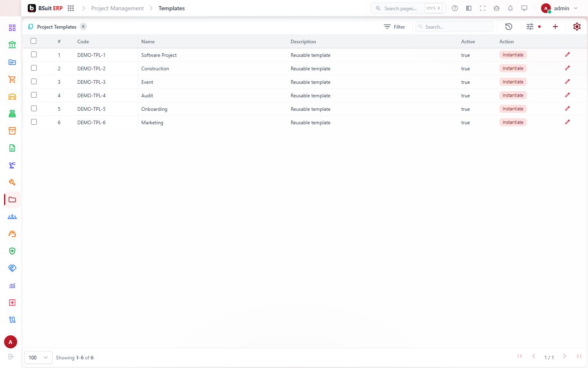Open the Filter button

tap(394, 27)
